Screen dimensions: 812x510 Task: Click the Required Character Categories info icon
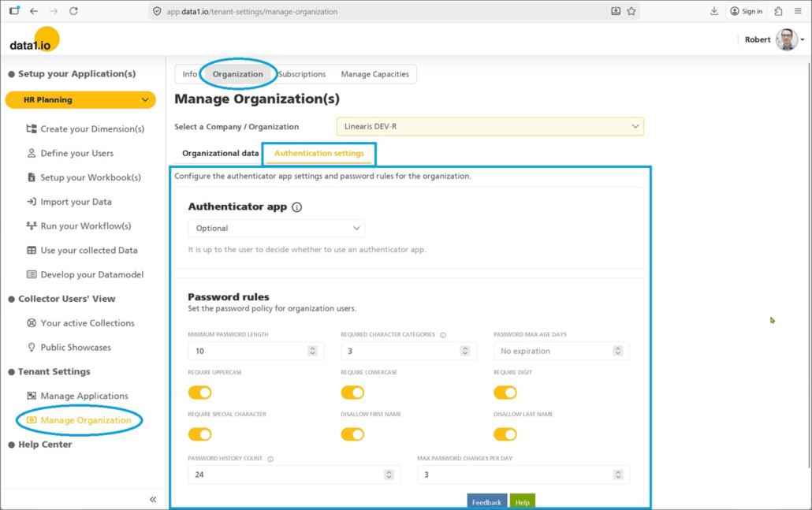(443, 335)
